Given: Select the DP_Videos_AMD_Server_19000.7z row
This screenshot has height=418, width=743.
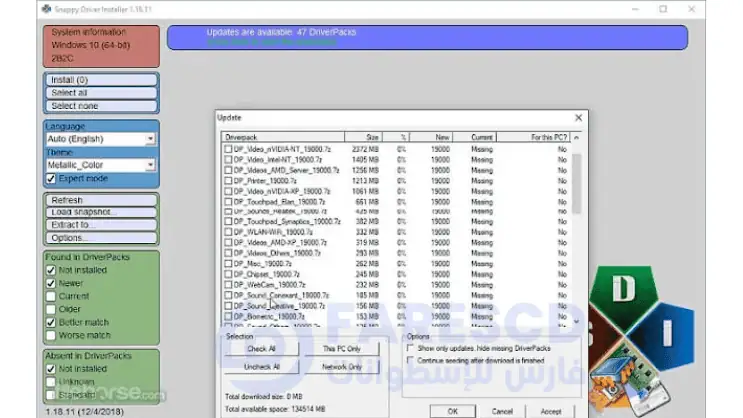Looking at the screenshot, I should click(396, 170).
